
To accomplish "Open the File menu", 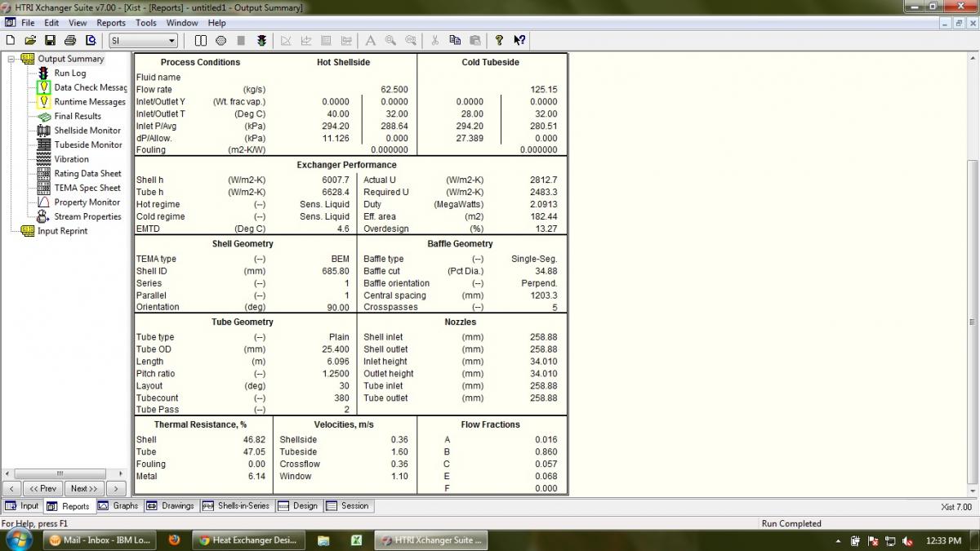I will [x=28, y=23].
